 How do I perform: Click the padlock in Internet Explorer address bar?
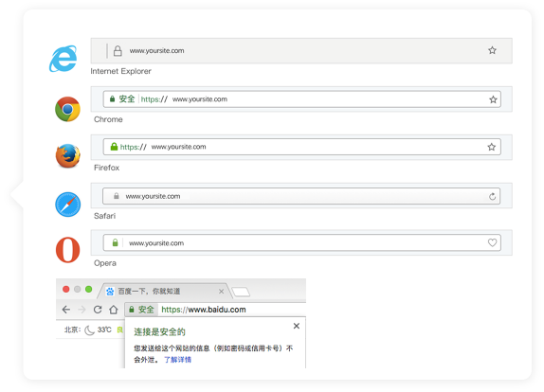118,51
